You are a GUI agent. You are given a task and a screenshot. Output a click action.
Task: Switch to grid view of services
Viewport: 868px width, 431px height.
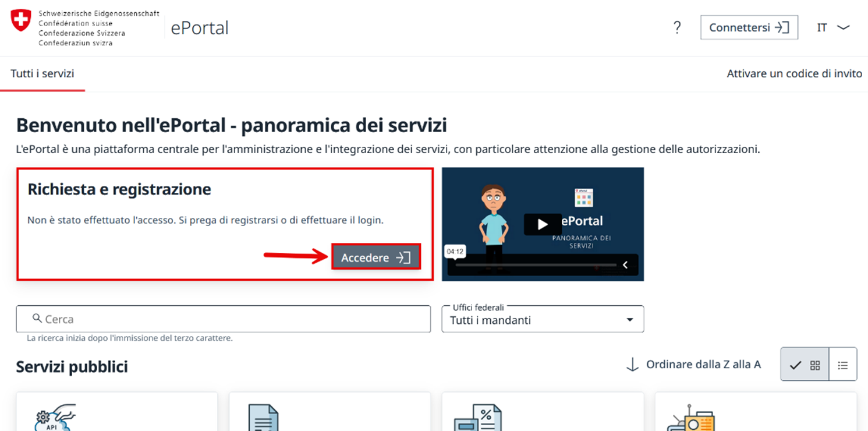tap(805, 365)
